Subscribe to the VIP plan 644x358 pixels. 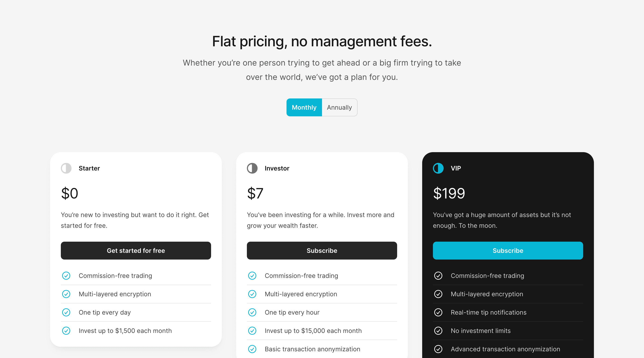point(508,251)
